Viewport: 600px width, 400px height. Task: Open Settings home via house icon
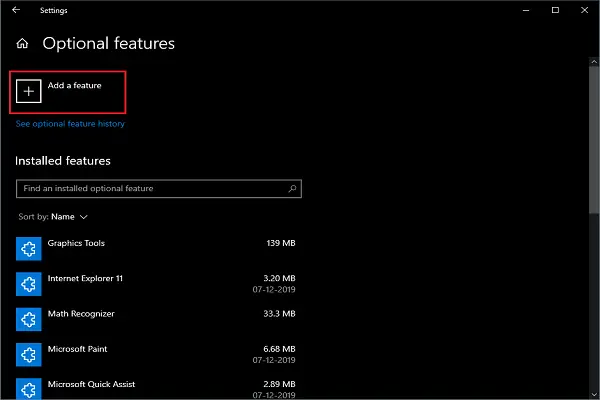point(22,44)
